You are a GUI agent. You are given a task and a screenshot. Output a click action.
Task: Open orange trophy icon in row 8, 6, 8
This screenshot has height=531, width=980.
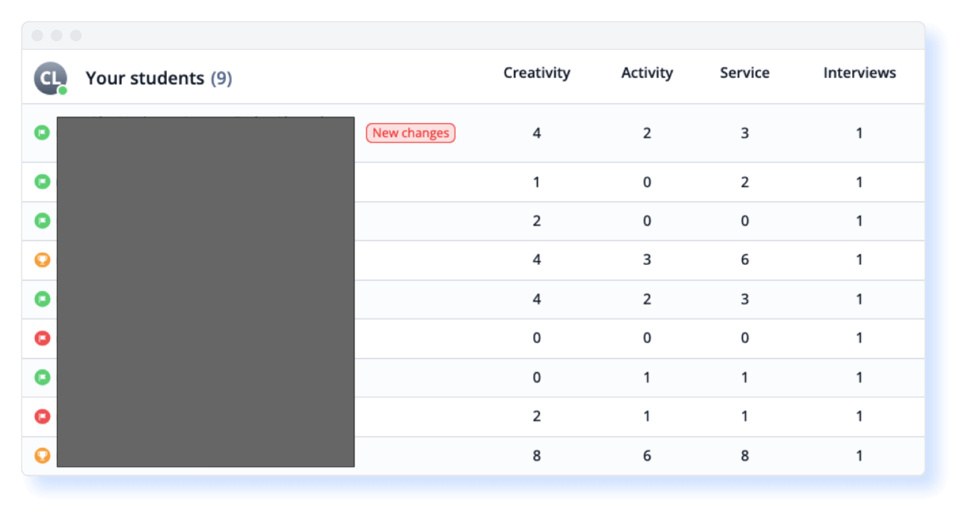tap(42, 456)
